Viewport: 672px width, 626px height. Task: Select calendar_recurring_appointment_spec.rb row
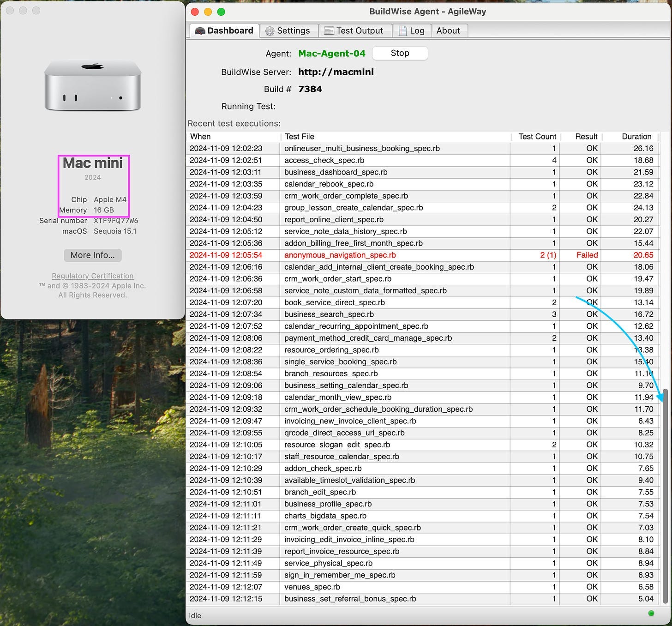tap(422, 326)
